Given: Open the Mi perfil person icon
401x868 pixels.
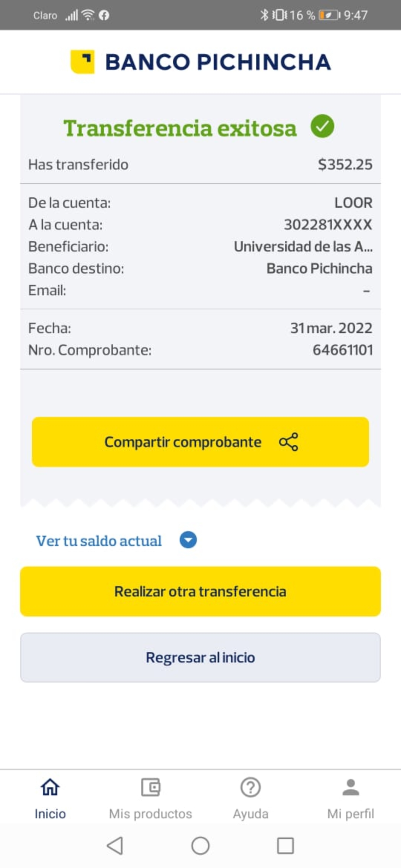Looking at the screenshot, I should (351, 787).
